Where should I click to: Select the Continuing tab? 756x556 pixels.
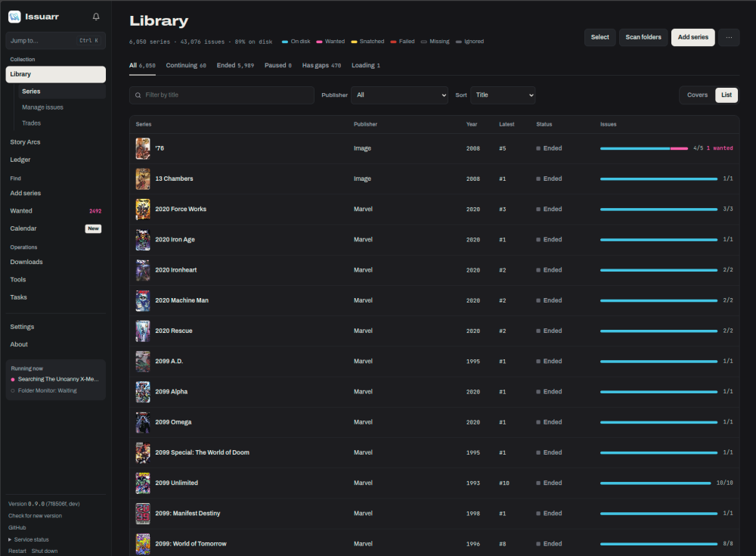pos(186,66)
